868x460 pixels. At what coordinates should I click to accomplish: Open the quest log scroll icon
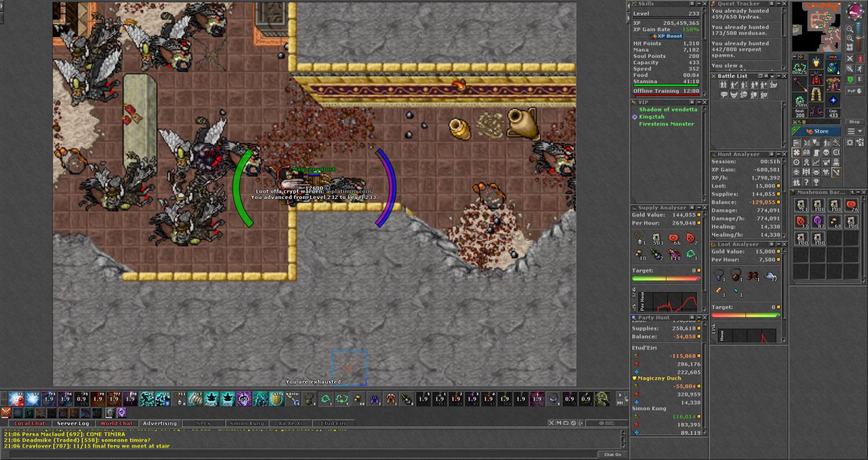coord(816,152)
